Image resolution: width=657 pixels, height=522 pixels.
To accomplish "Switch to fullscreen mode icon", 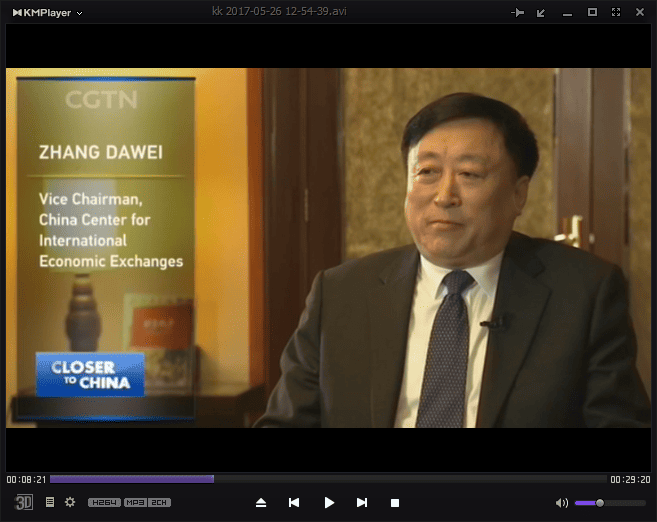I will tap(616, 12).
